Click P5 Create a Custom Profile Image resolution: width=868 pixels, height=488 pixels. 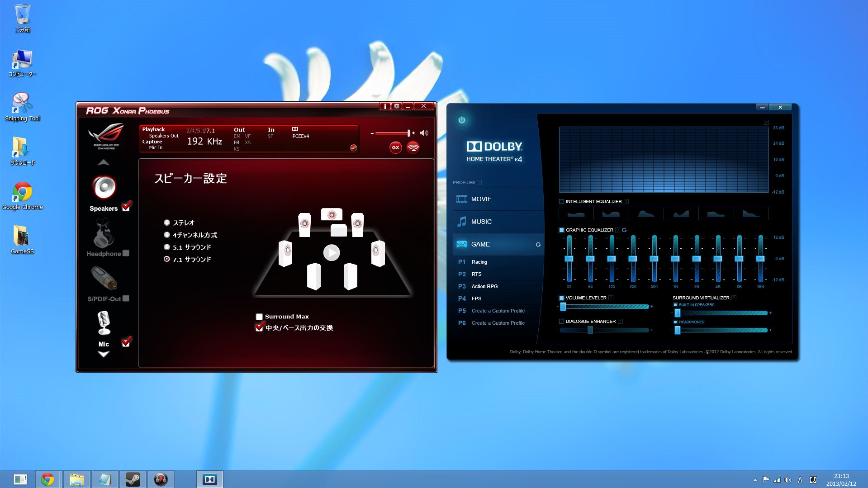498,311
